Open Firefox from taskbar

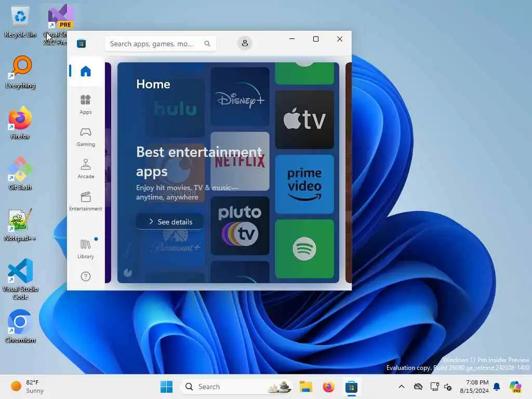328,387
